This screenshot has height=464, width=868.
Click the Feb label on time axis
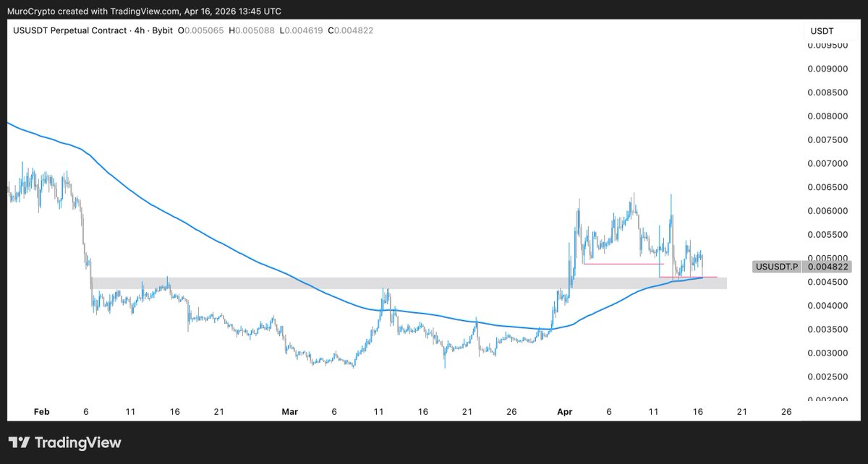tap(41, 411)
